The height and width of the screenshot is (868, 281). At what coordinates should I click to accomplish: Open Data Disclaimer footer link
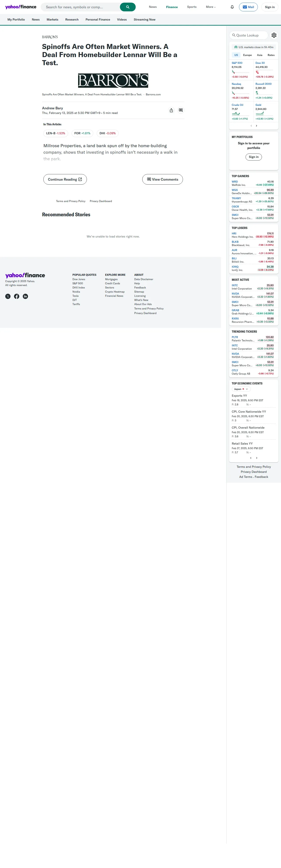144,279
